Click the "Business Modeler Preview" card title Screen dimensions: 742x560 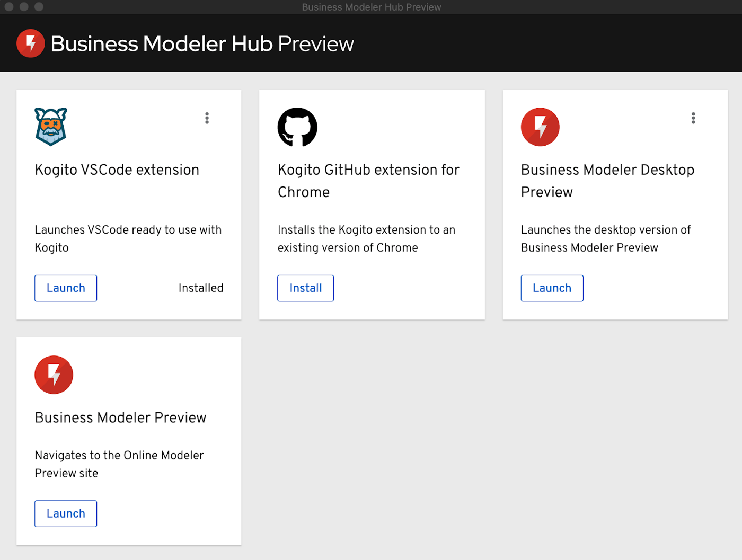(x=120, y=418)
